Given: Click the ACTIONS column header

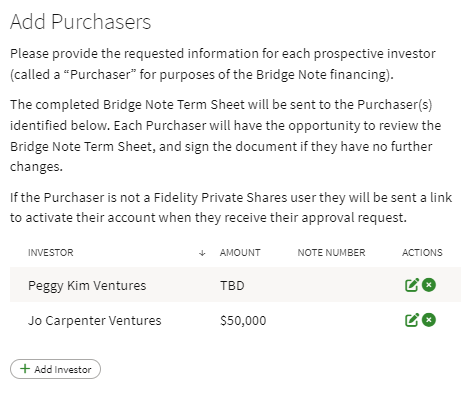Looking at the screenshot, I should pyautogui.click(x=422, y=252).
